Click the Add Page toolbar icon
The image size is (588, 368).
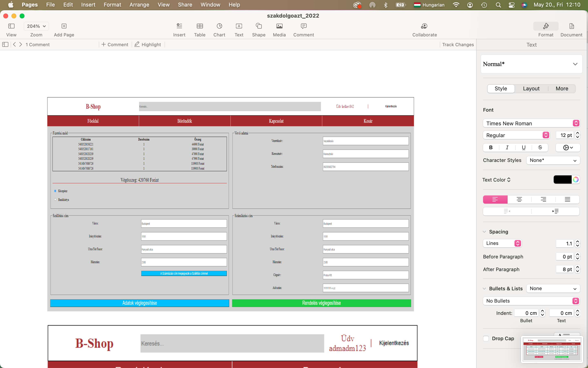[x=64, y=26]
